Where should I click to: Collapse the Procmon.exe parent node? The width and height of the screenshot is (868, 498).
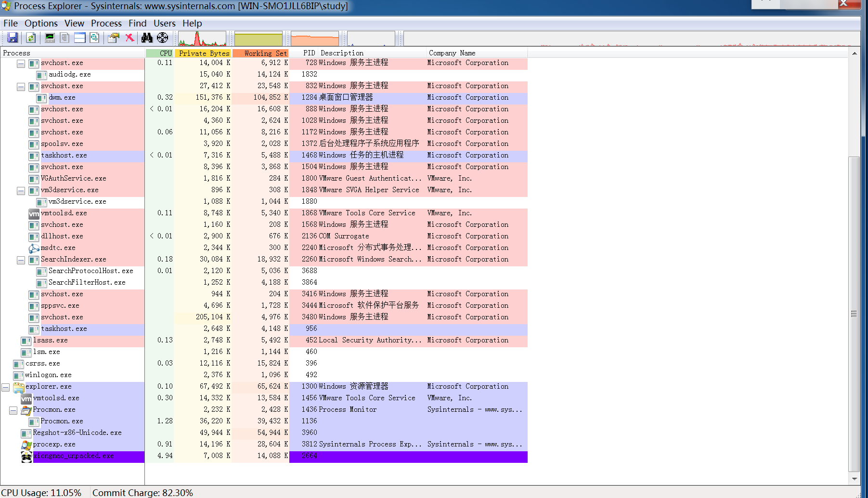coord(13,410)
